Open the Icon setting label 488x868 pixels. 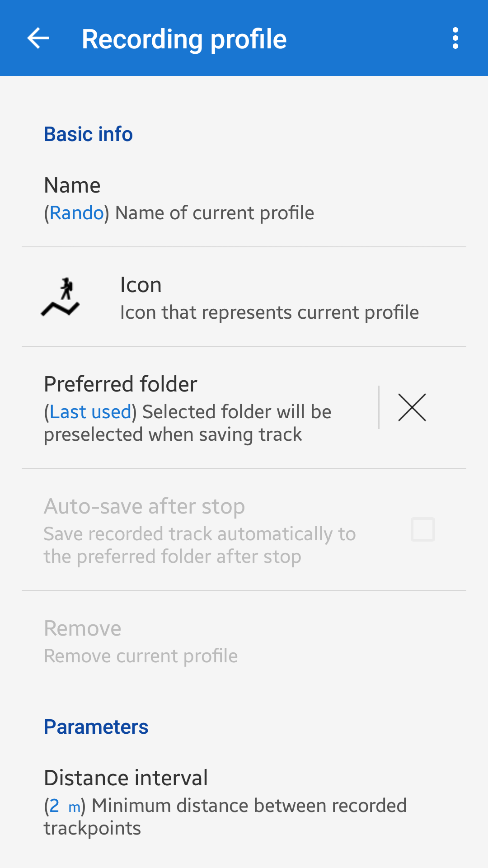tap(141, 285)
